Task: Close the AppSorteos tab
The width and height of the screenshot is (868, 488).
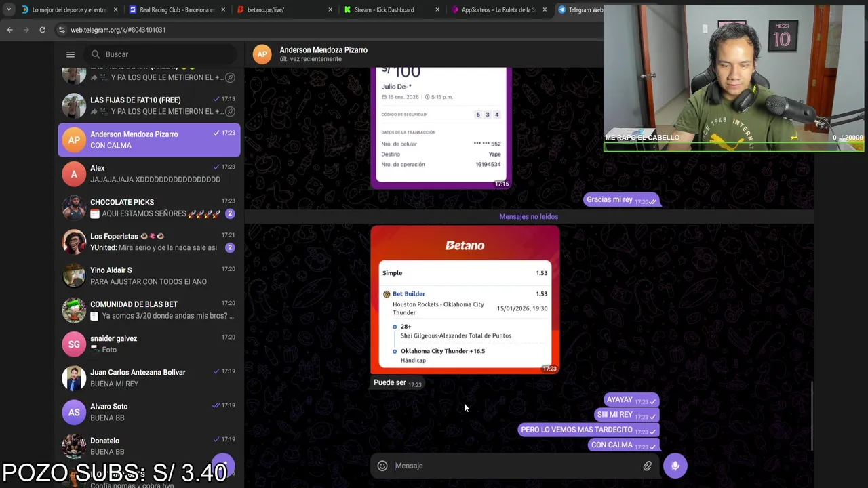Action: pyautogui.click(x=545, y=9)
